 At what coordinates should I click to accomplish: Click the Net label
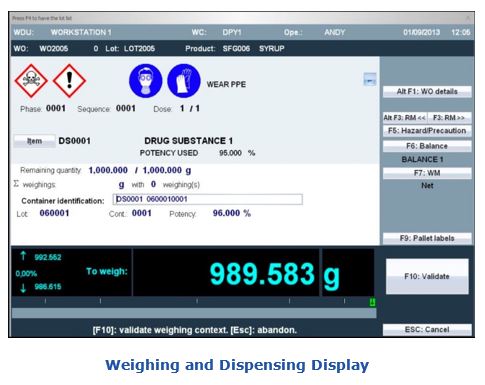[x=427, y=186]
